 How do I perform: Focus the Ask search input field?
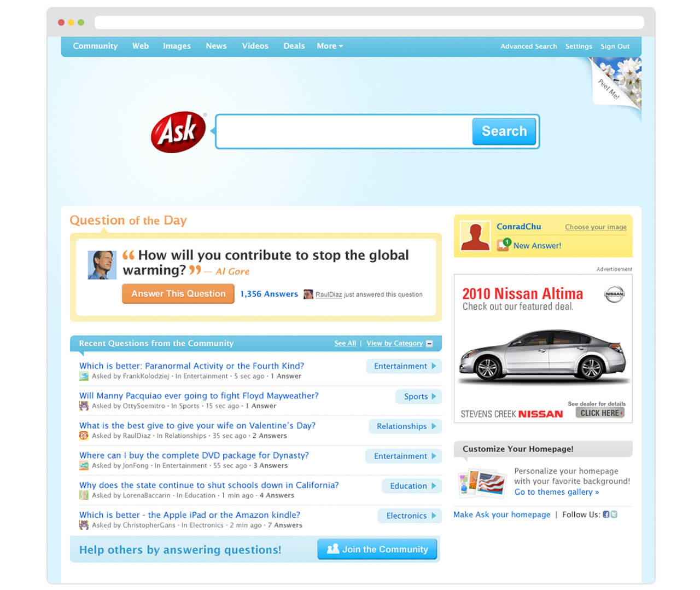coord(345,131)
